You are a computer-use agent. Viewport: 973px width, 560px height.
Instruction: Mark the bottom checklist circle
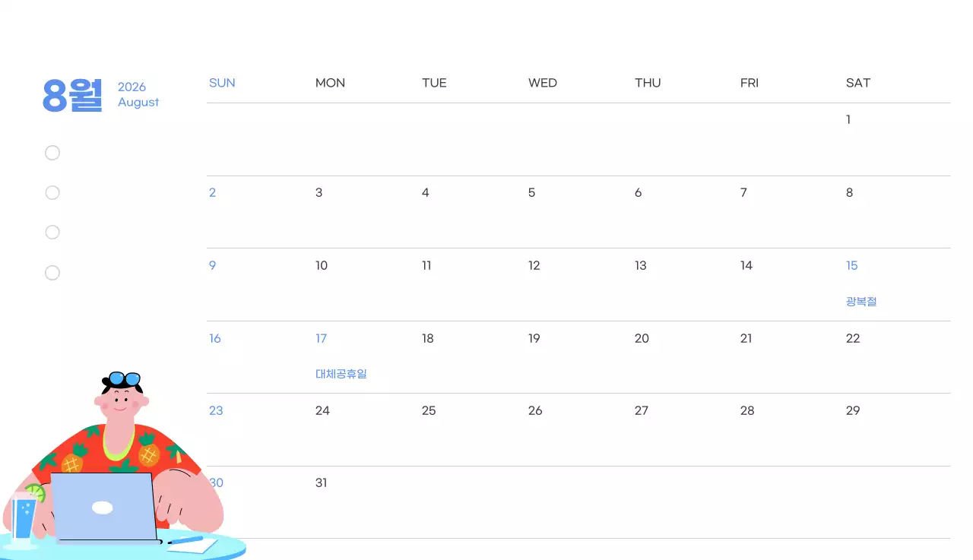click(x=52, y=273)
